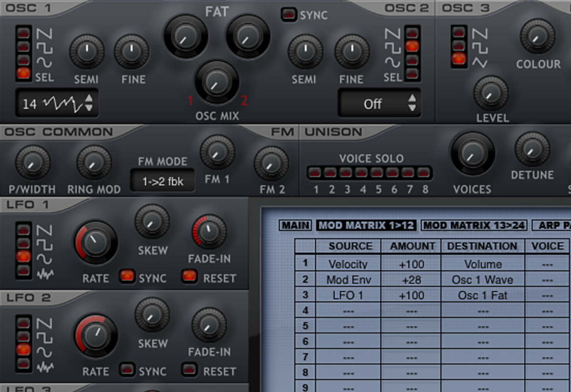Click the OSC 3 COLOUR knob
Screen dimensions: 571x392
(537, 36)
